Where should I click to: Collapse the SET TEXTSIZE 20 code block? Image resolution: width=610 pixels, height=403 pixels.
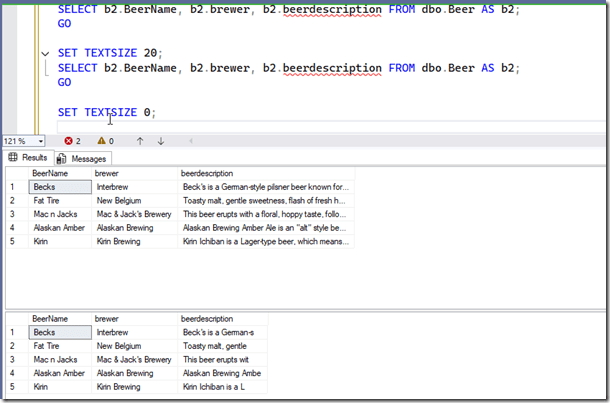coord(45,54)
